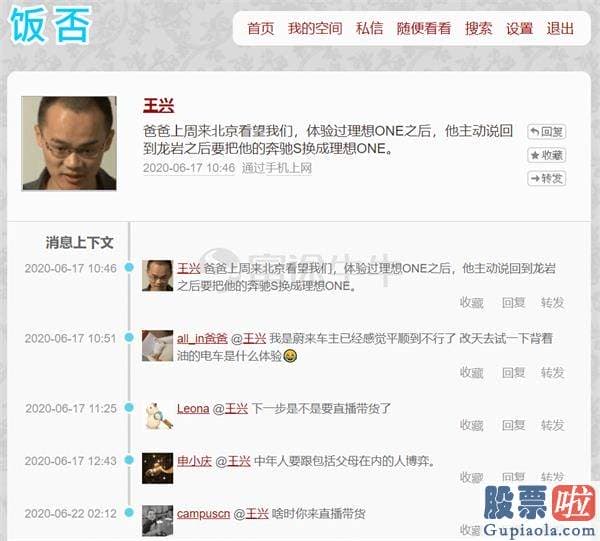Click the arrow 转发 button on main post
Image resolution: width=600 pixels, height=541 pixels.
pos(546,179)
